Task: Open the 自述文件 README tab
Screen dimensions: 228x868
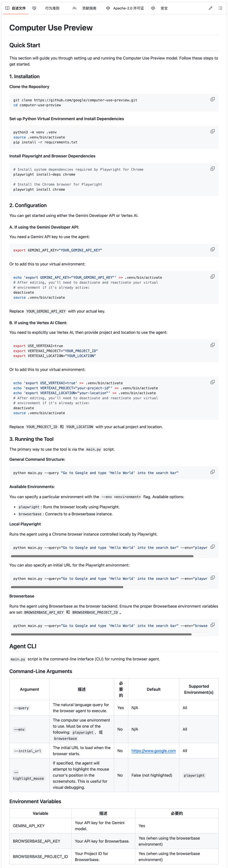Action: tap(15, 8)
